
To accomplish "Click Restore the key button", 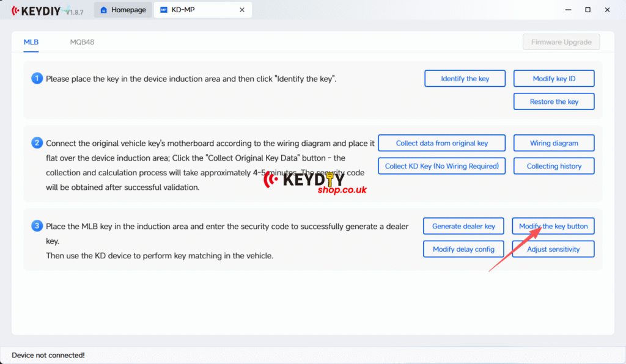I will click(x=554, y=101).
